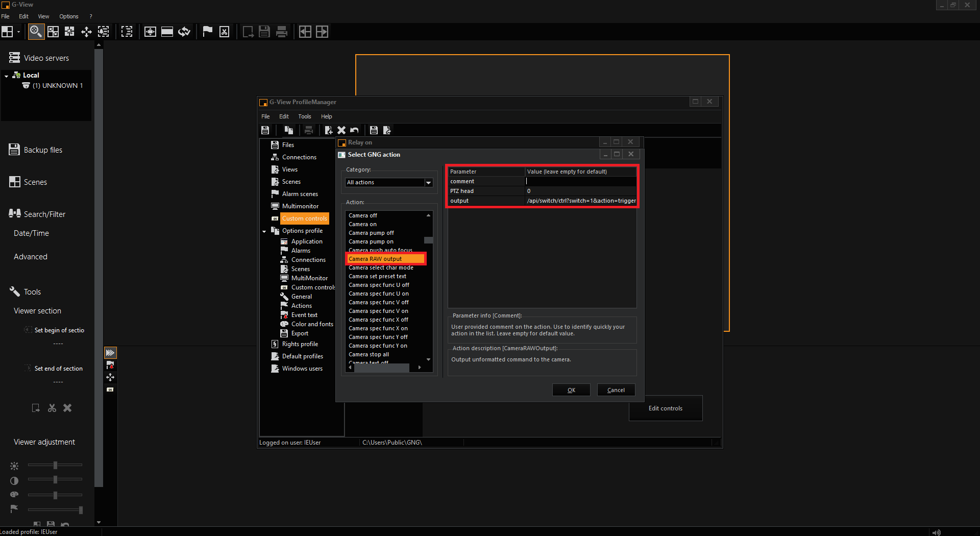The width and height of the screenshot is (980, 536).
Task: Select the magnifier zoom tool in main toolbar
Action: point(35,32)
